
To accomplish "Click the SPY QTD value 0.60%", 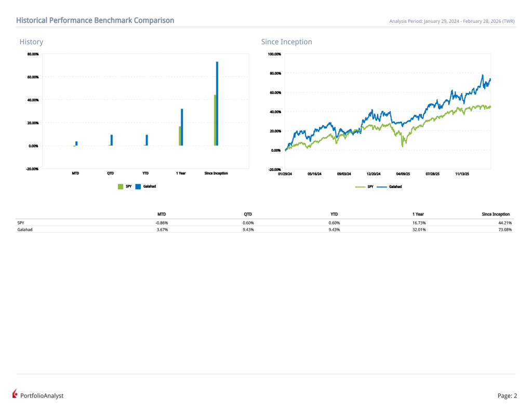I will click(248, 223).
